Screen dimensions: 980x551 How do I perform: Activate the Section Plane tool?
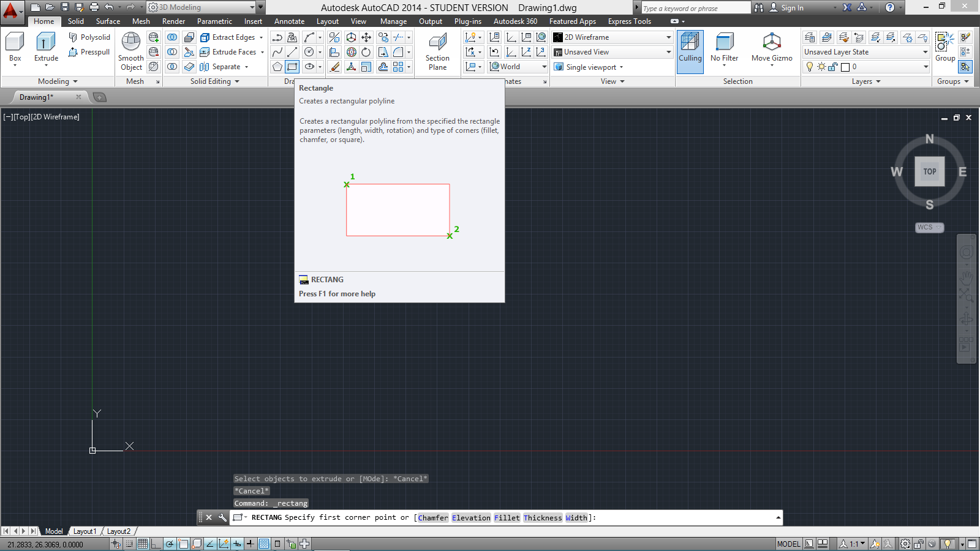(437, 43)
